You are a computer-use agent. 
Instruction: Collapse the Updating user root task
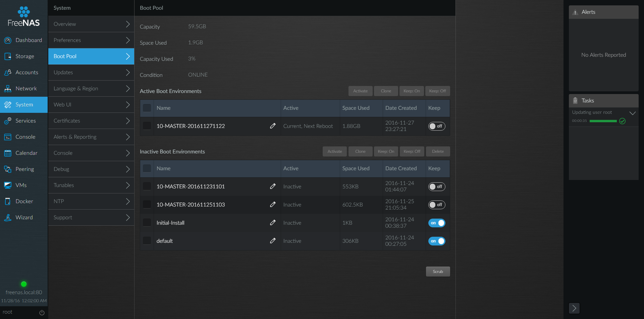pyautogui.click(x=633, y=113)
